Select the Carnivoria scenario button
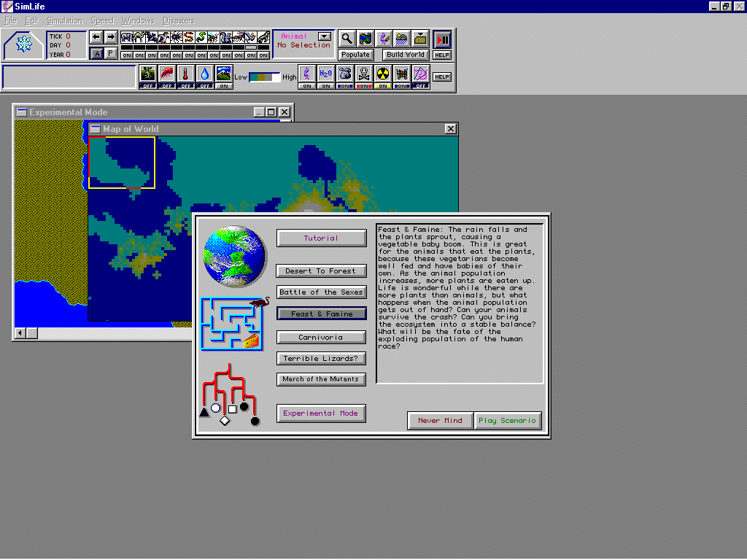The image size is (747, 560). [321, 338]
